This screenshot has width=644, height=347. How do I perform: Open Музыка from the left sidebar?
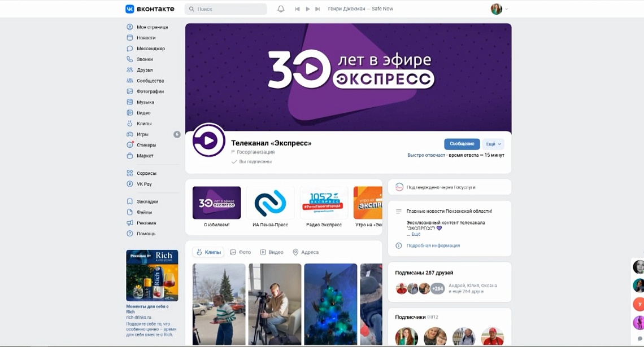(x=142, y=102)
